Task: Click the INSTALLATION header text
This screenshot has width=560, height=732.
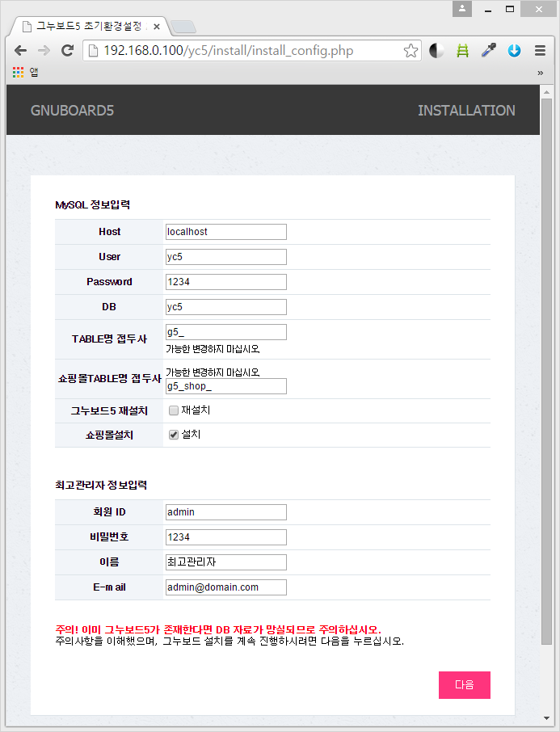Action: pos(466,110)
